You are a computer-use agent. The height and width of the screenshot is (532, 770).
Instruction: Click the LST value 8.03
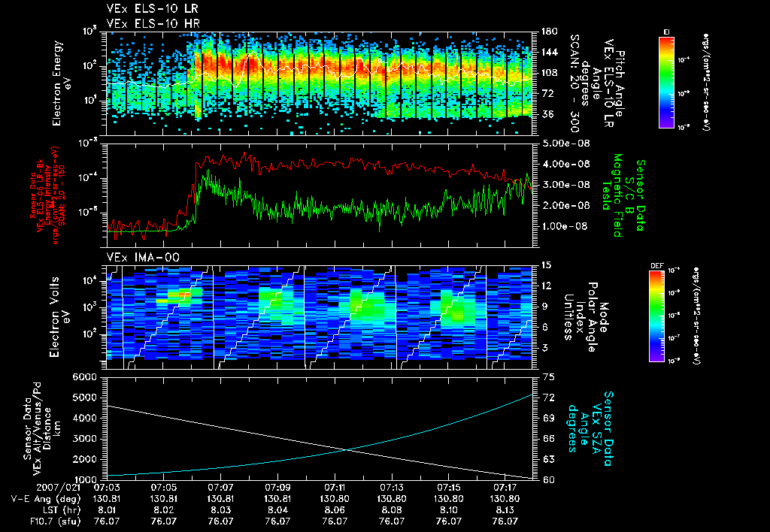220,510
